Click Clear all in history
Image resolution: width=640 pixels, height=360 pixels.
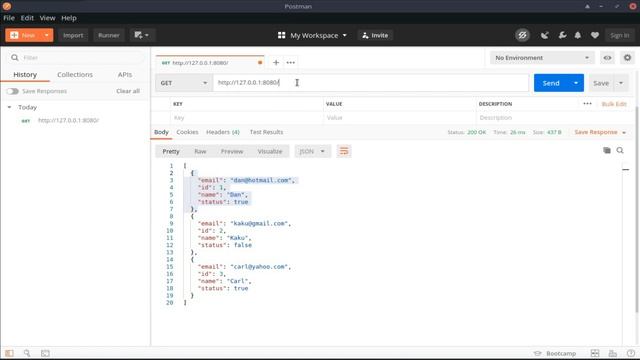tap(128, 91)
